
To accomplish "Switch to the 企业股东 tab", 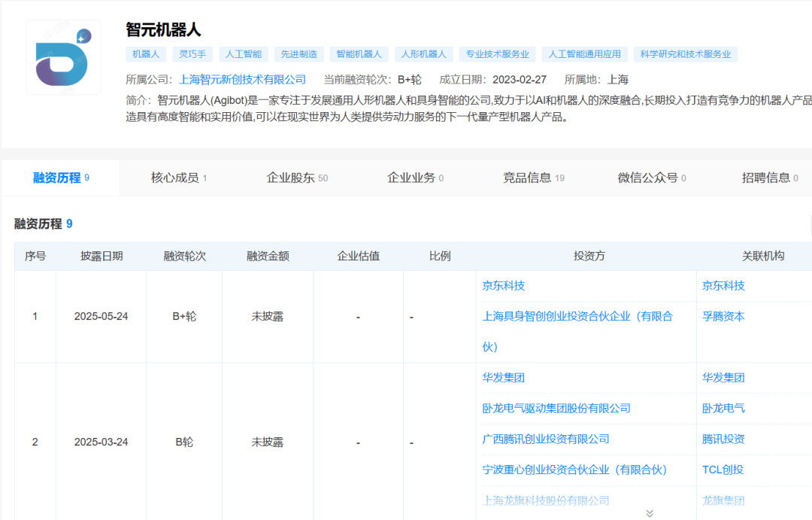I will click(297, 178).
